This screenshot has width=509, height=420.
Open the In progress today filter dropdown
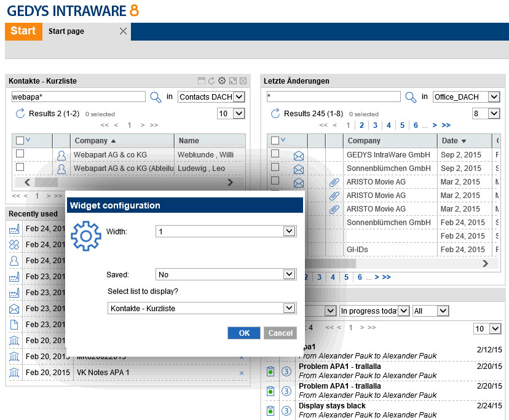tap(374, 311)
